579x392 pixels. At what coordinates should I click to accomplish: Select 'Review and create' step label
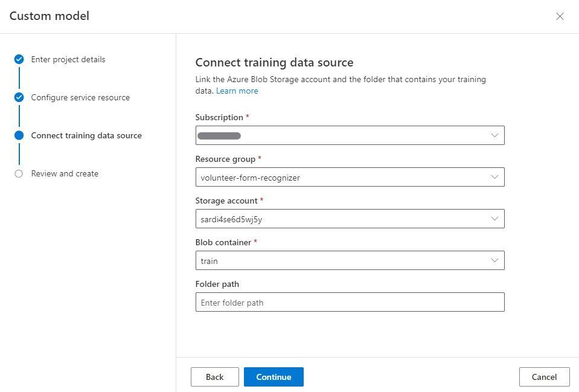click(x=65, y=173)
